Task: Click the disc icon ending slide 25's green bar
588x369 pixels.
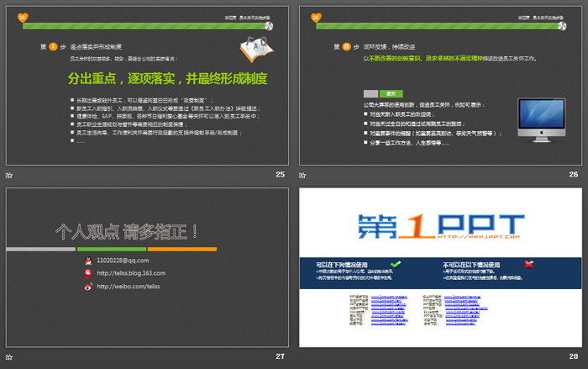Action: pyautogui.click(x=269, y=26)
